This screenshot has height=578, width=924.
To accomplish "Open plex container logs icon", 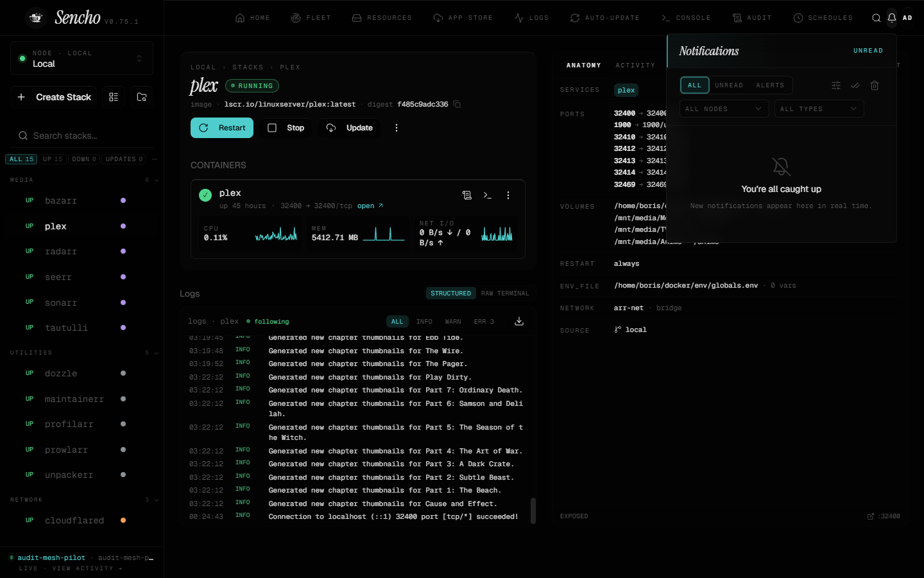I will pos(467,195).
